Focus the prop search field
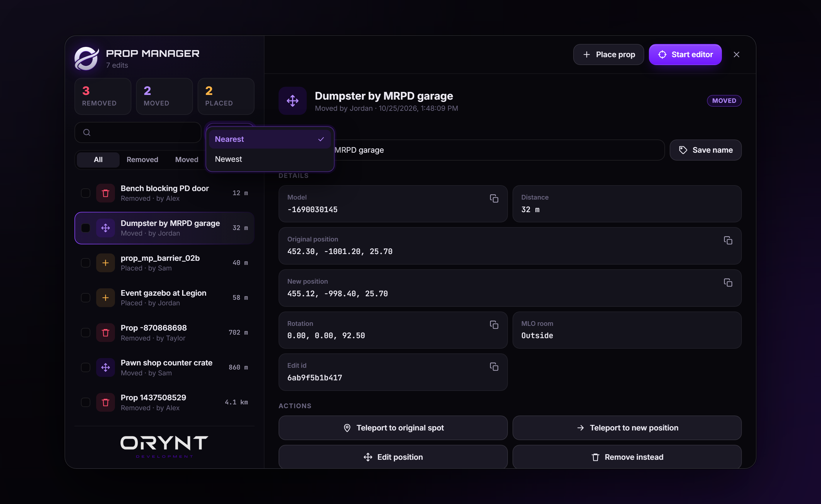 pos(138,133)
